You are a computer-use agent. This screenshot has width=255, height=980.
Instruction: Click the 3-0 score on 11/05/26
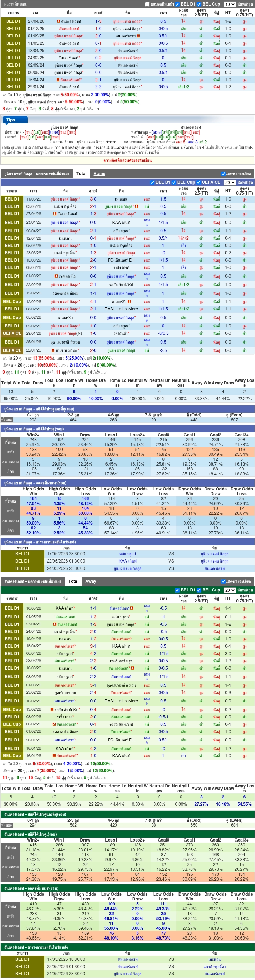[93, 199]
